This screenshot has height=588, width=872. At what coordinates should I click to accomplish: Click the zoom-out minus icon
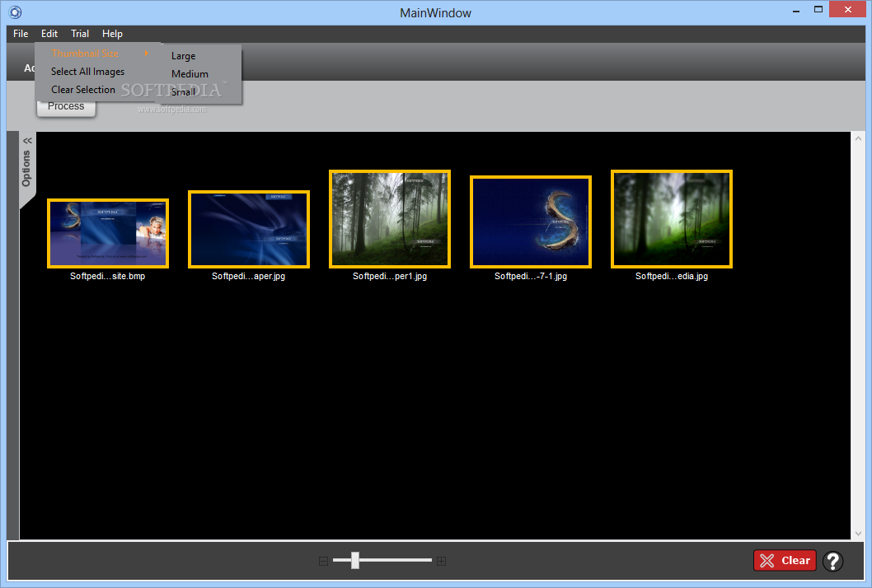(323, 561)
